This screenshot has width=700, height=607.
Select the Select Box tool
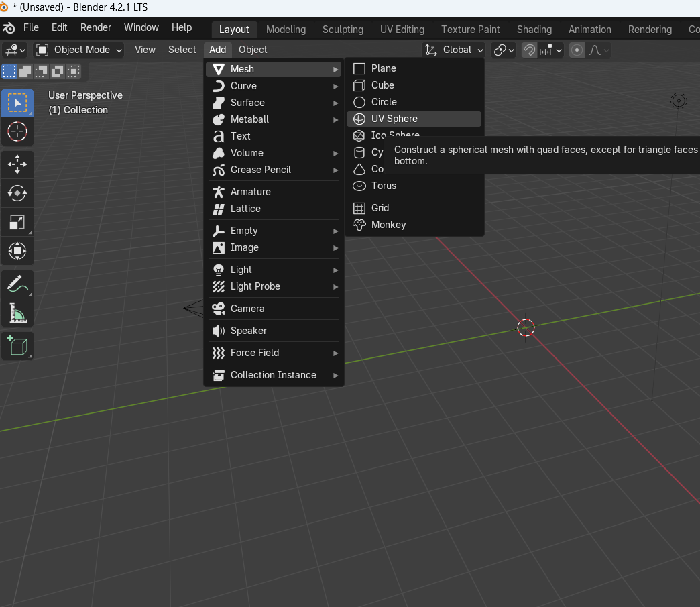click(17, 103)
